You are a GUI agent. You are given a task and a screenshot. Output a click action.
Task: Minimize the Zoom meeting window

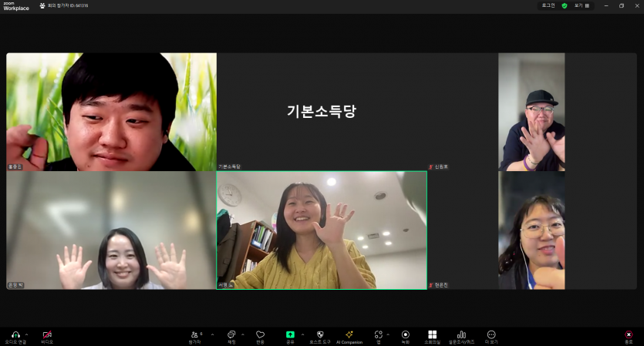click(606, 5)
